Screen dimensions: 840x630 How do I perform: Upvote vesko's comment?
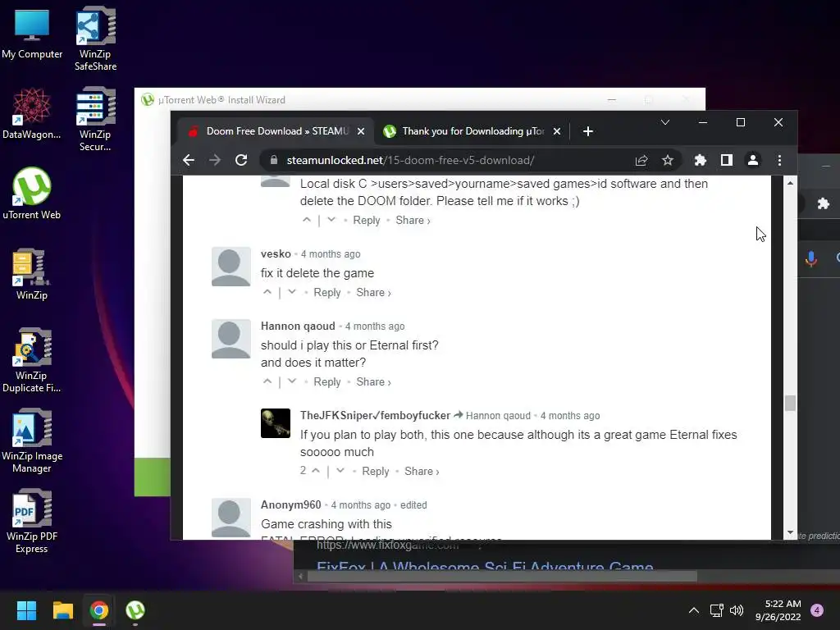267,293
